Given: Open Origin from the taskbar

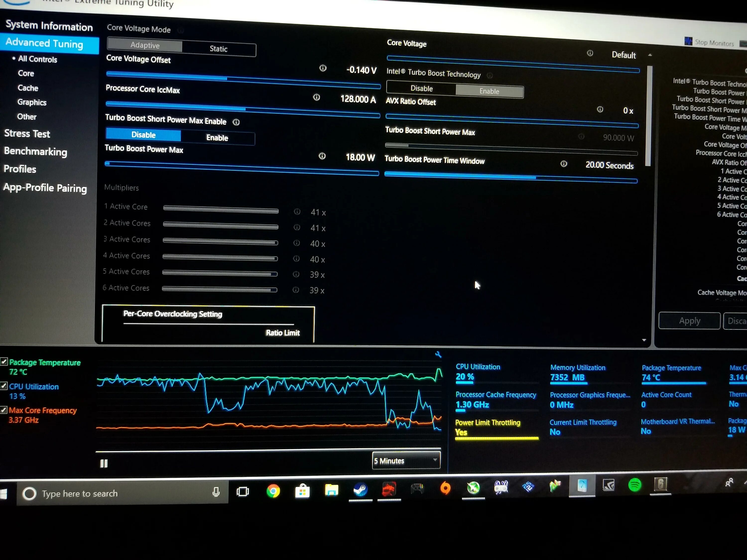Looking at the screenshot, I should coord(445,488).
